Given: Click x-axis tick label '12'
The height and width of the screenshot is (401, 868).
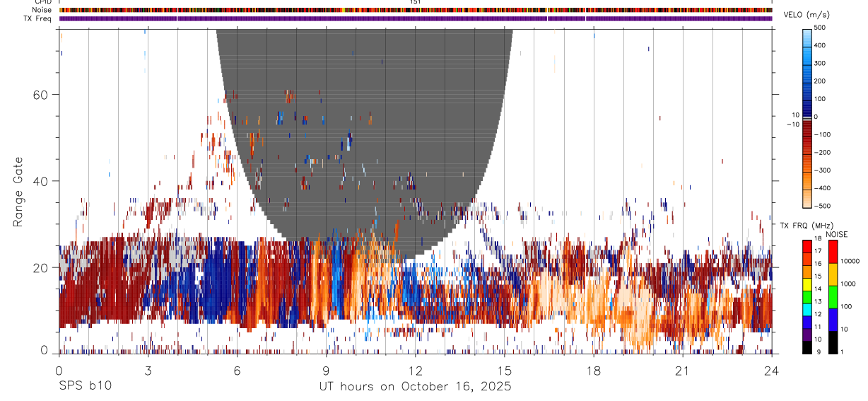Looking at the screenshot, I should tap(415, 371).
